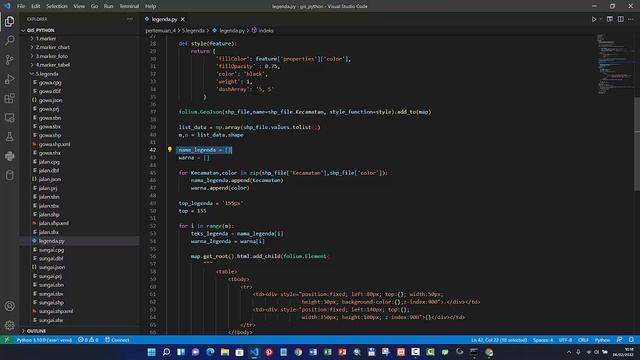This screenshot has width=640, height=360.
Task: Open the Extensions view
Action: 9,98
